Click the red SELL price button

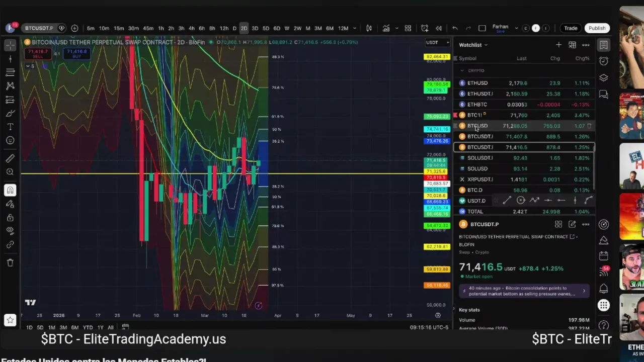pos(38,53)
